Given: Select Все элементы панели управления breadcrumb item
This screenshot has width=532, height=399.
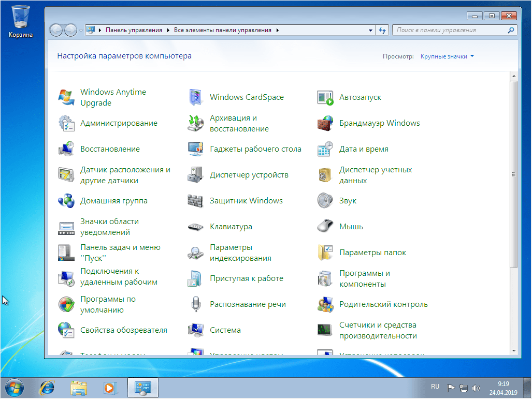Looking at the screenshot, I should pos(223,30).
